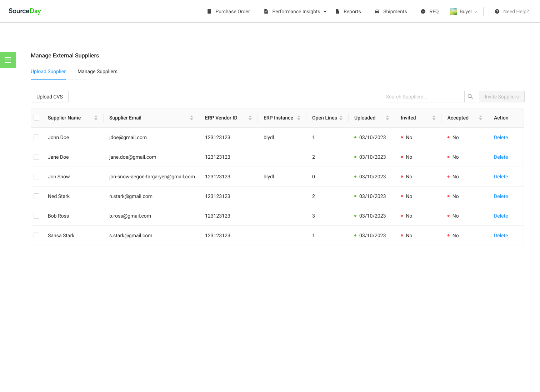The width and height of the screenshot is (540, 392).
Task: Expand the Buyer account dropdown chevron
Action: point(476,12)
